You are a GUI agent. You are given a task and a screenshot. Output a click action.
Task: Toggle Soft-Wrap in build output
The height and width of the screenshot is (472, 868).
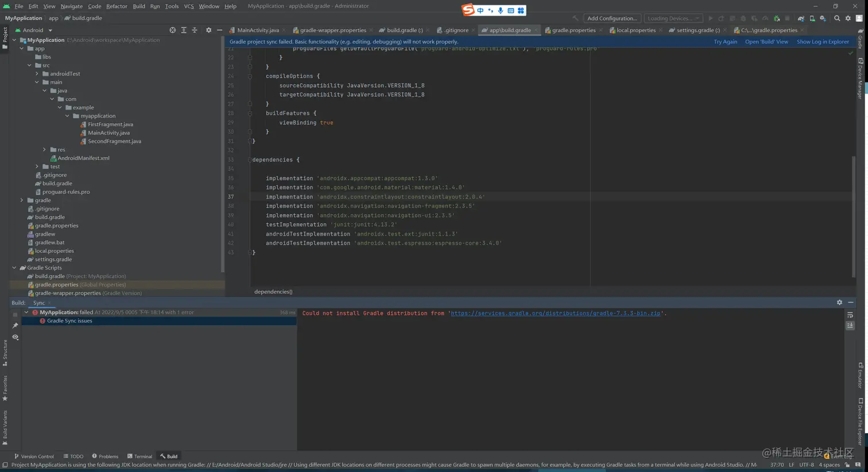click(850, 315)
